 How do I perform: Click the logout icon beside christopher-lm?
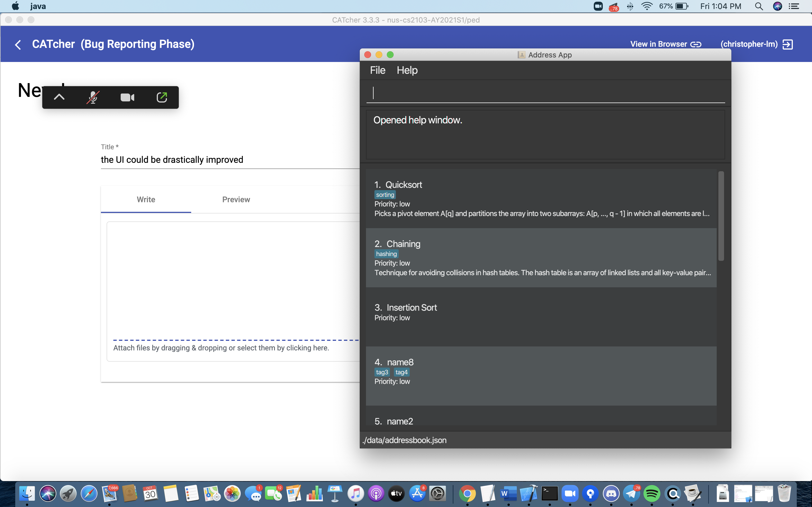point(787,44)
